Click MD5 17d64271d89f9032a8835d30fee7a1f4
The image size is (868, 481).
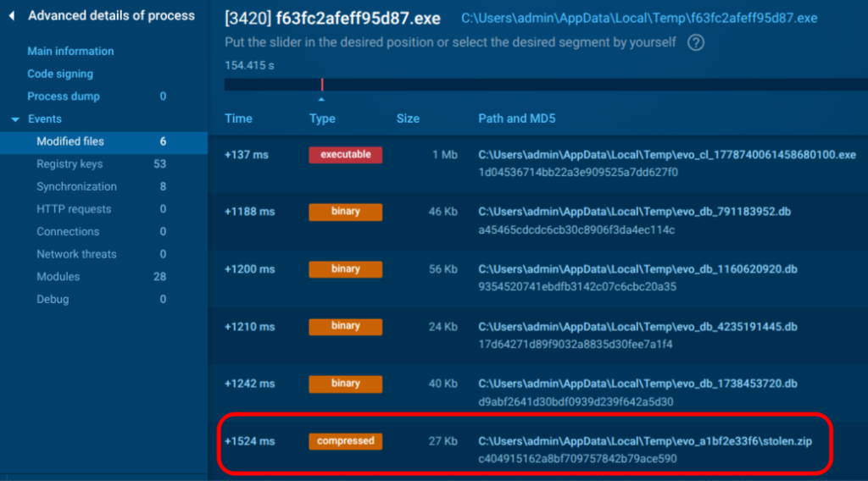(x=576, y=345)
